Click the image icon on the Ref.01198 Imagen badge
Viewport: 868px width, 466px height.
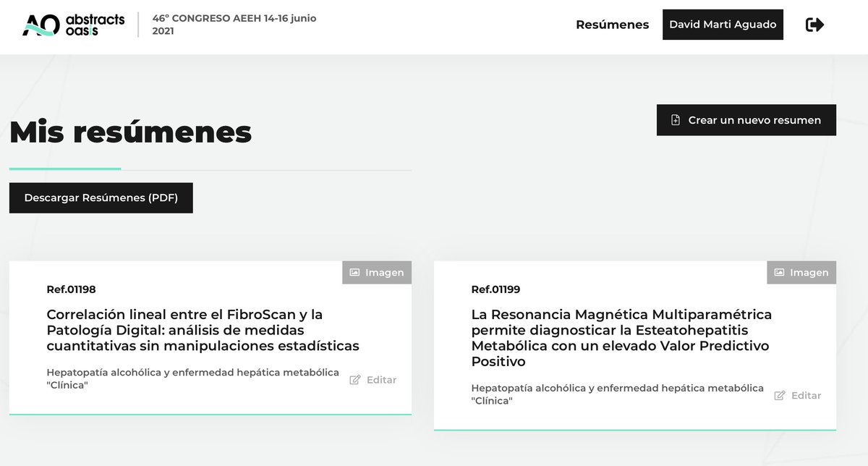[354, 272]
